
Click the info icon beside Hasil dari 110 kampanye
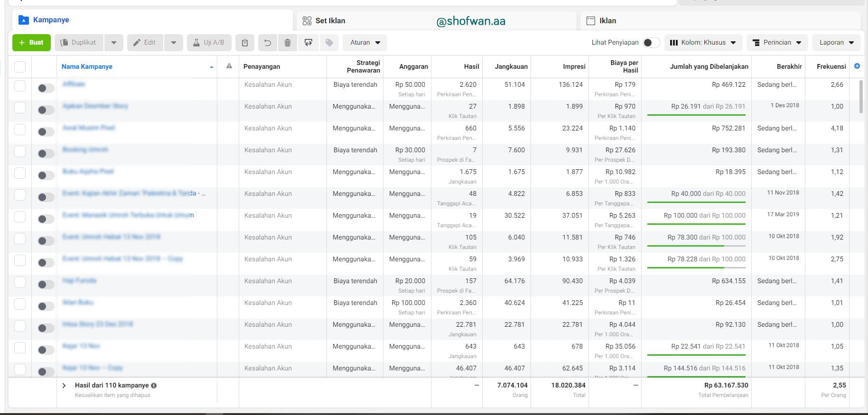[x=154, y=386]
